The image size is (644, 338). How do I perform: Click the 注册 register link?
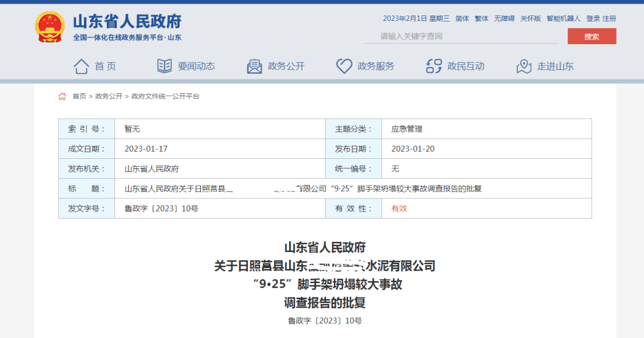tap(609, 19)
